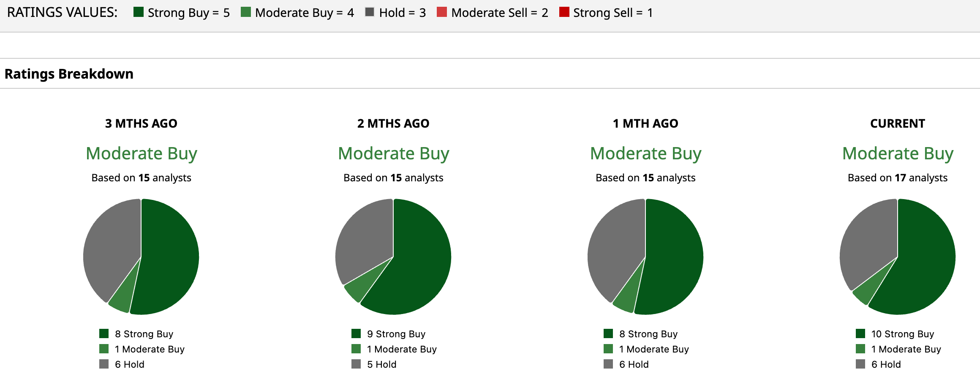Click the Moderate Sell = 2 swatch
Image resolution: width=980 pixels, height=388 pixels.
pyautogui.click(x=441, y=12)
